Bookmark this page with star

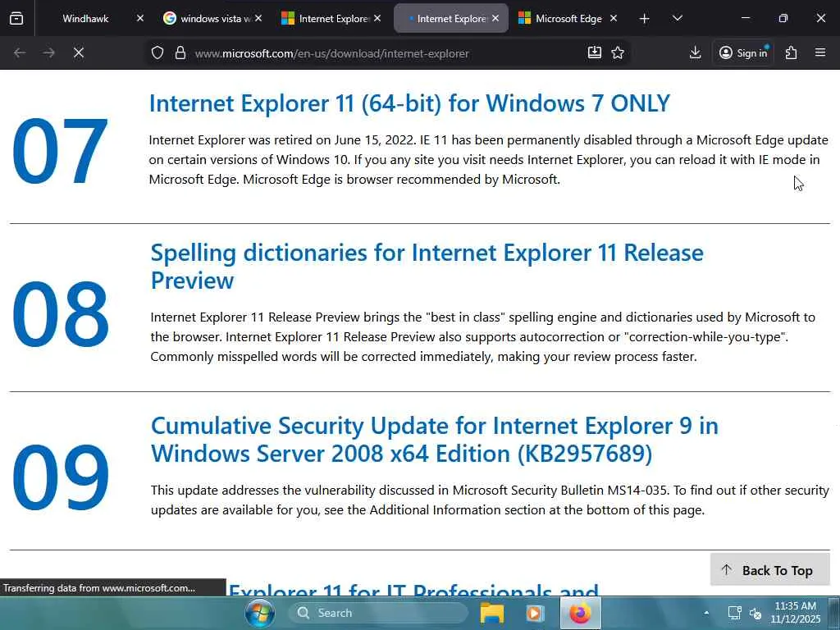[618, 52]
